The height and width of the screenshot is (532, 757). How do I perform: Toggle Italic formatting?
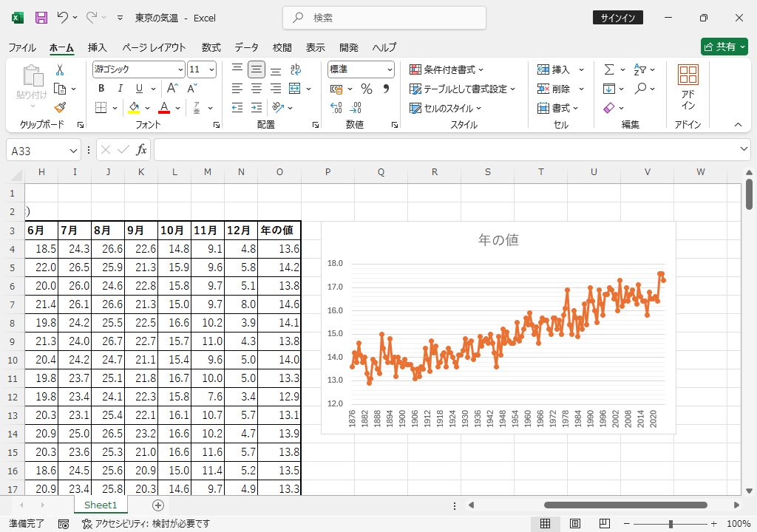point(120,89)
